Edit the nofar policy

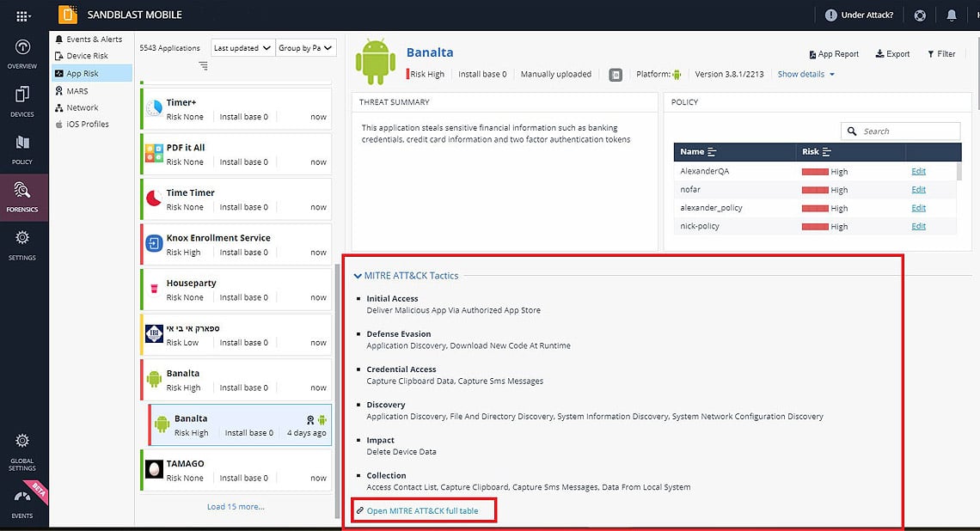(918, 189)
